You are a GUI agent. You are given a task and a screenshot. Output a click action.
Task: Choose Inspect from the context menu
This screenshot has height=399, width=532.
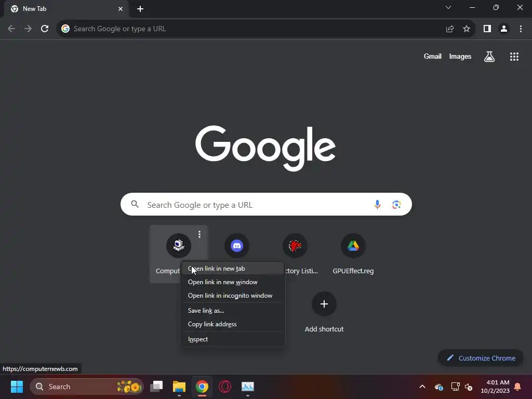click(x=233, y=339)
